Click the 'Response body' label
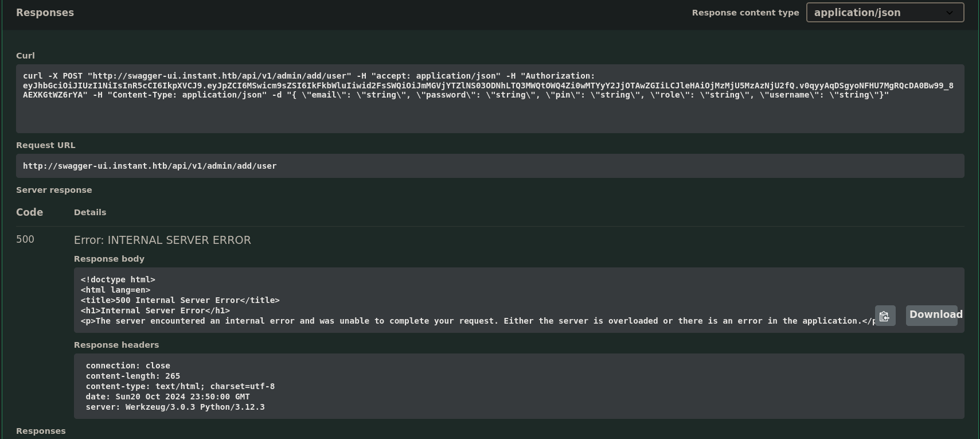980x439 pixels. click(x=109, y=259)
